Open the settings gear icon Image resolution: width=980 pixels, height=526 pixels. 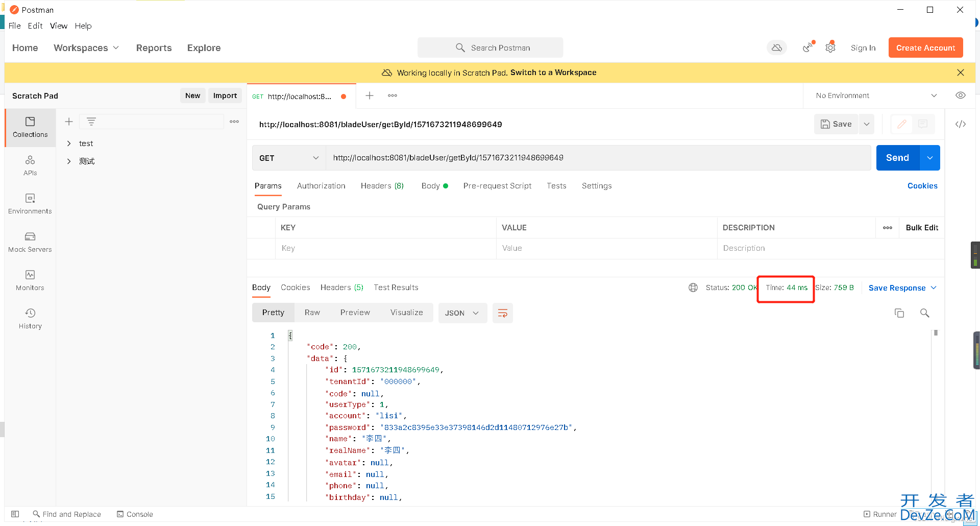830,47
